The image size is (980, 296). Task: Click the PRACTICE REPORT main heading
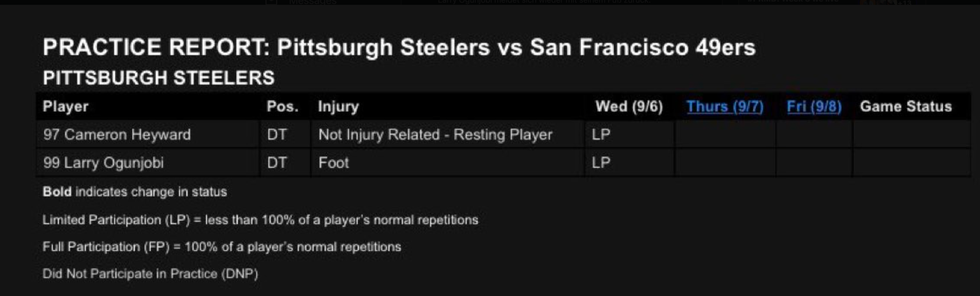pos(399,47)
